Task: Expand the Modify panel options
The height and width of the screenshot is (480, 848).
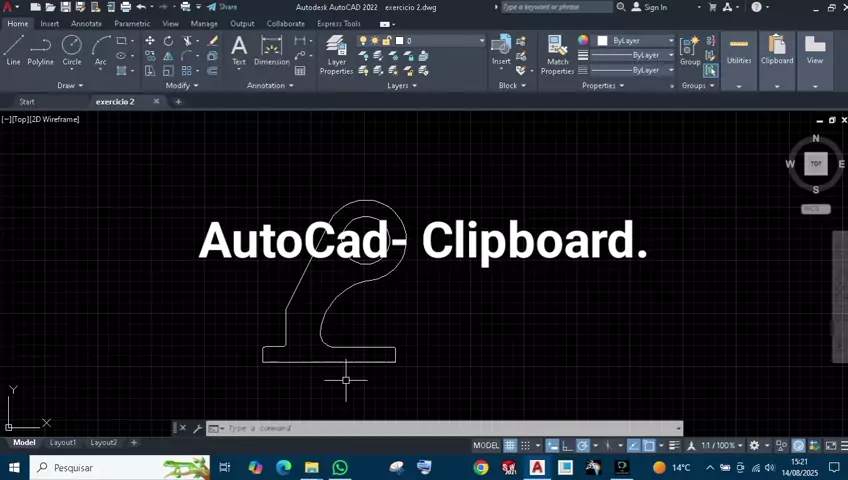Action: click(182, 86)
